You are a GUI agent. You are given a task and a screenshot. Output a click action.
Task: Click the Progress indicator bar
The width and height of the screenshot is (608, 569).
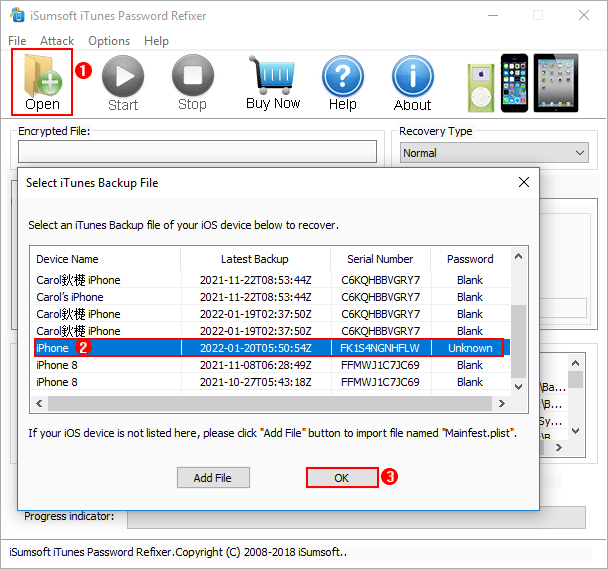(x=356, y=517)
